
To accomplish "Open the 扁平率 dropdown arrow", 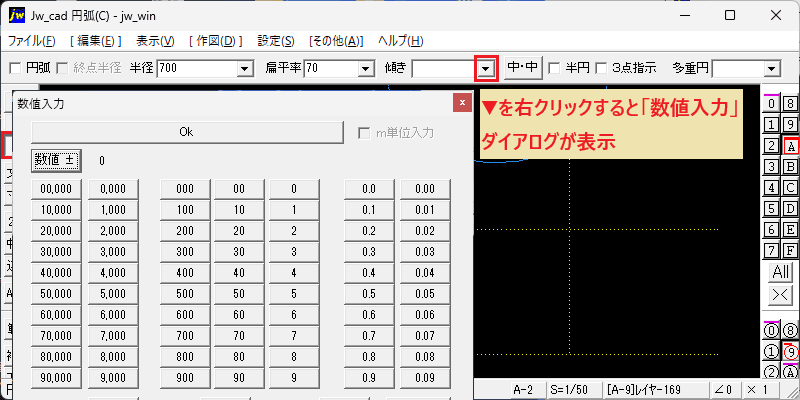I will point(365,68).
